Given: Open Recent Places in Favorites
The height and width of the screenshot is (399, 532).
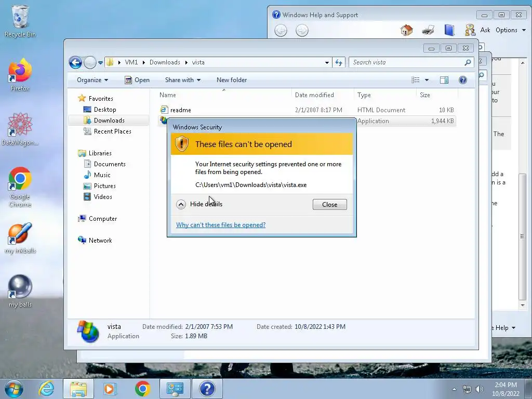Looking at the screenshot, I should click(112, 131).
